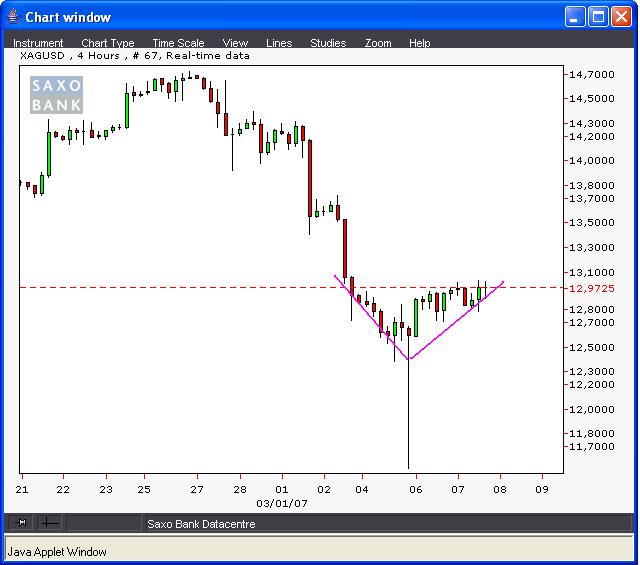The height and width of the screenshot is (565, 640).
Task: Maximize the Chart window
Action: coord(598,17)
